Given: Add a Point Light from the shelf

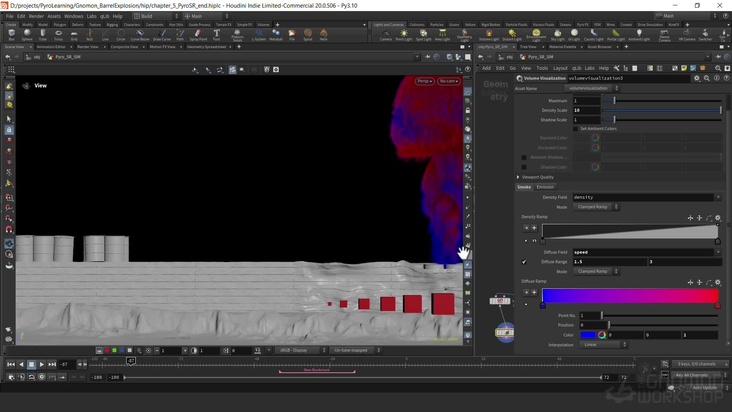Looking at the screenshot, I should pos(404,35).
